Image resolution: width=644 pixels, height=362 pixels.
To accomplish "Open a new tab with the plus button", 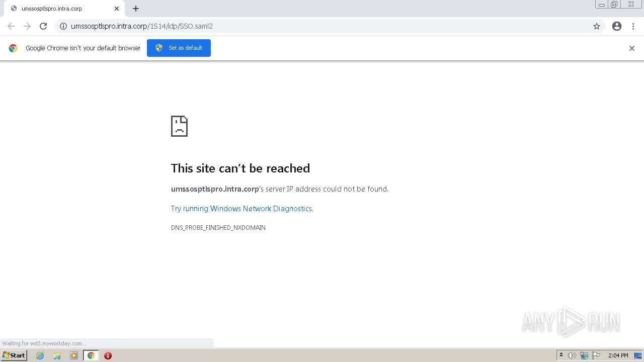I will click(x=136, y=9).
